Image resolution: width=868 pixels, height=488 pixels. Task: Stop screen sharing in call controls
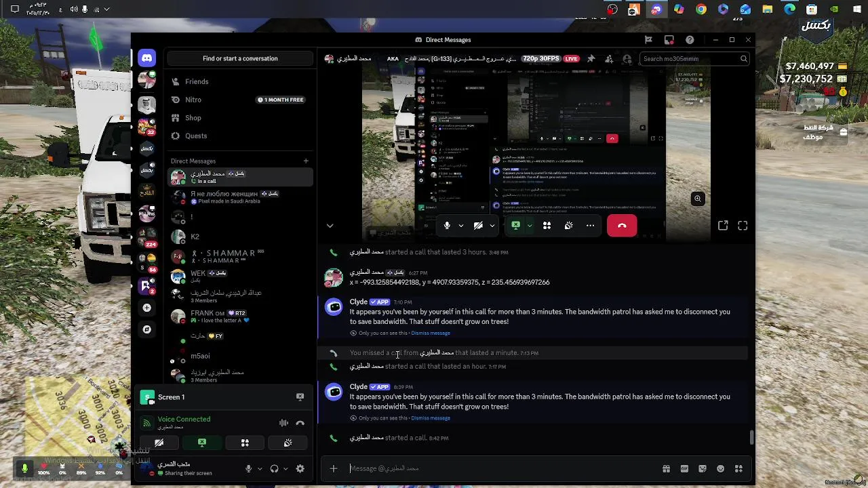pyautogui.click(x=516, y=226)
